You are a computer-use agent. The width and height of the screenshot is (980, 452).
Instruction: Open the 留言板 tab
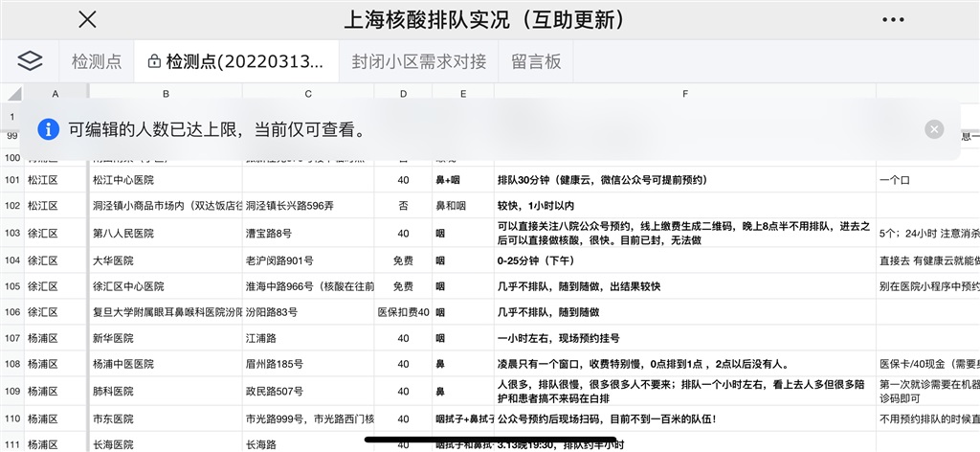coord(536,62)
